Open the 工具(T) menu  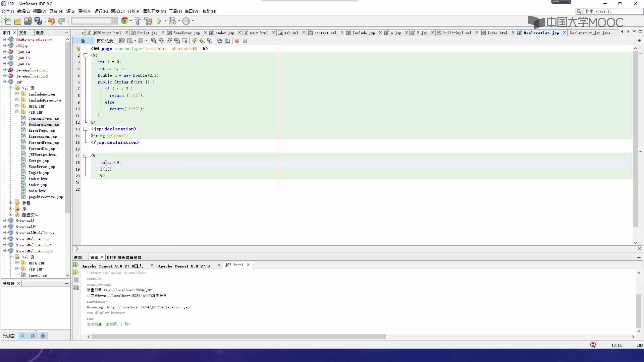(175, 11)
